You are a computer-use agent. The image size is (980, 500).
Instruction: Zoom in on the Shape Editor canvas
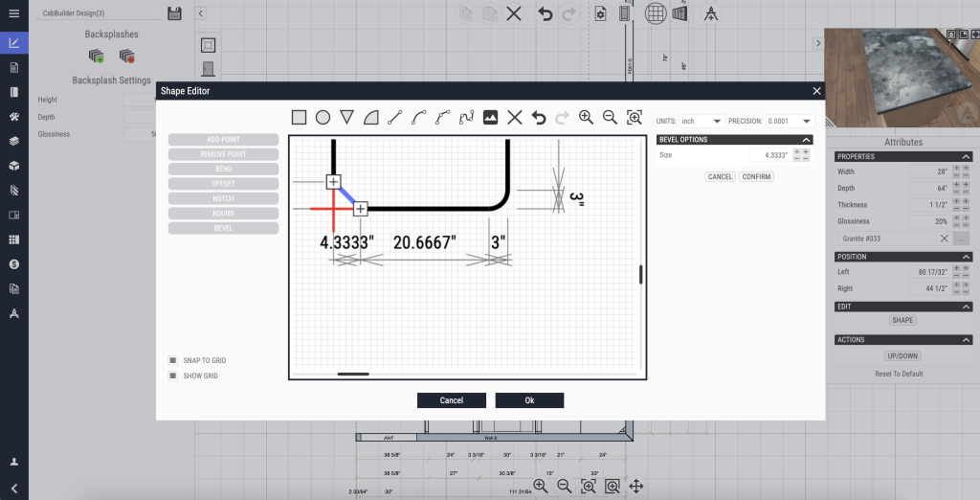587,117
